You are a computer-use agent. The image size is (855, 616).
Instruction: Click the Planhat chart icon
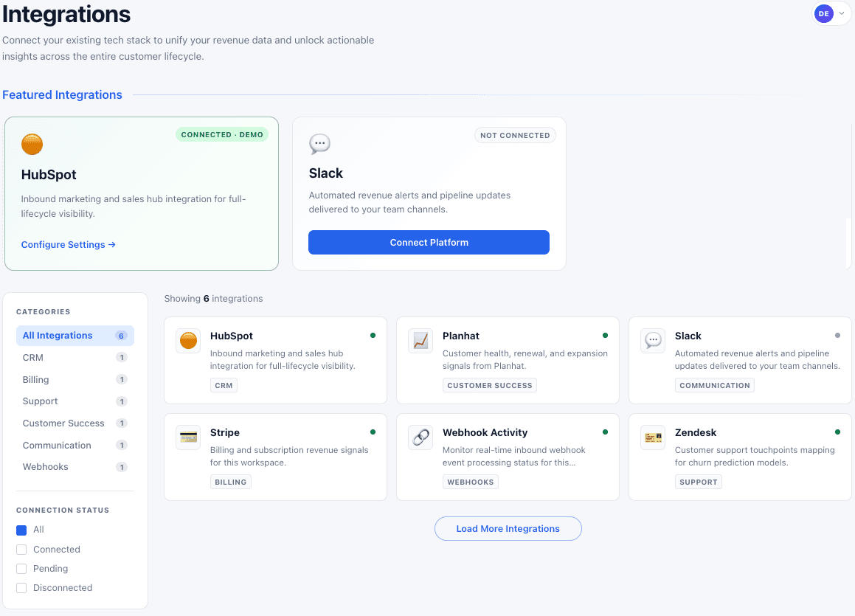[420, 341]
